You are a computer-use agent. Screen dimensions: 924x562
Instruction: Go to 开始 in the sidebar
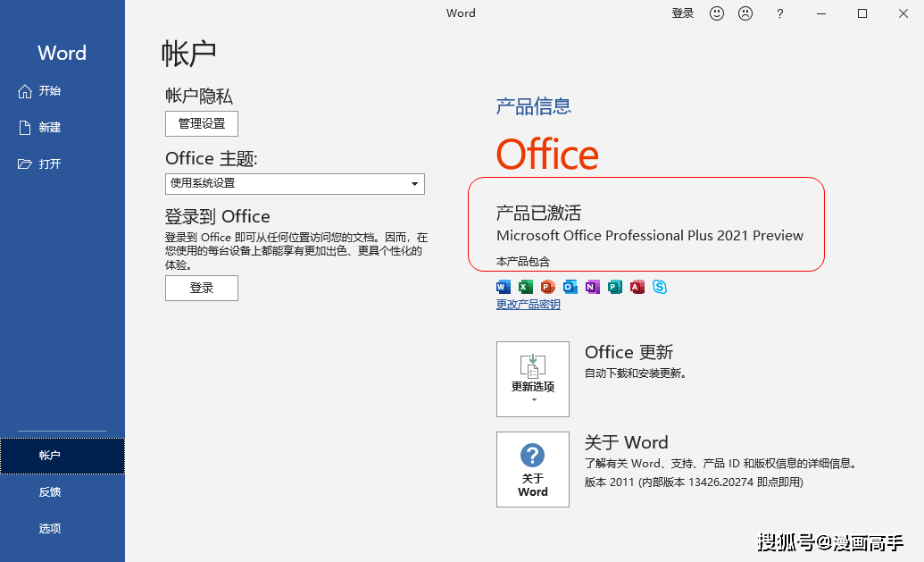click(49, 91)
